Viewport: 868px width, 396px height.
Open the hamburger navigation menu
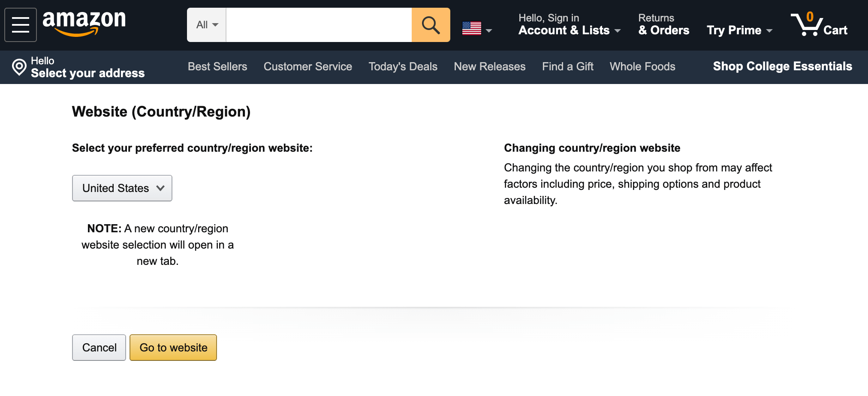[20, 24]
